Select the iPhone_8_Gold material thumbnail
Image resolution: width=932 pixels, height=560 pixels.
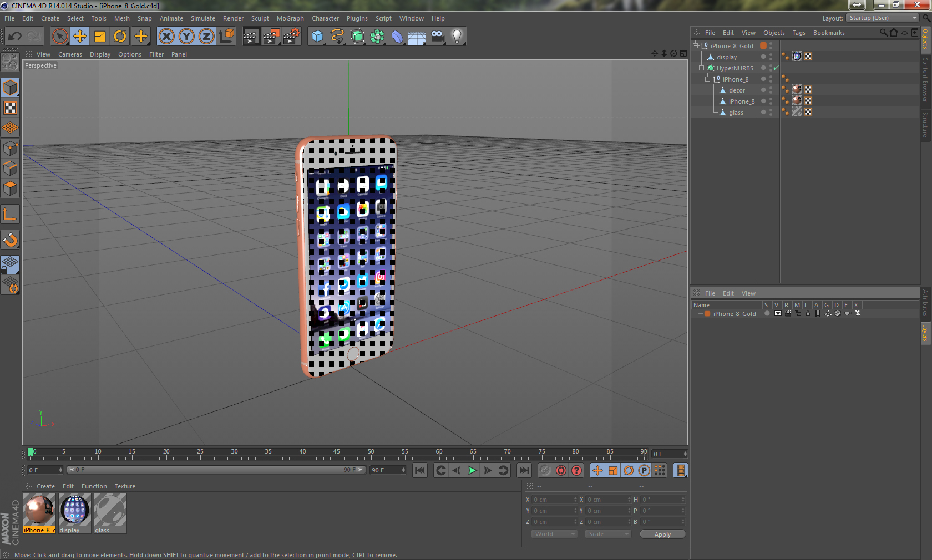pos(39,513)
